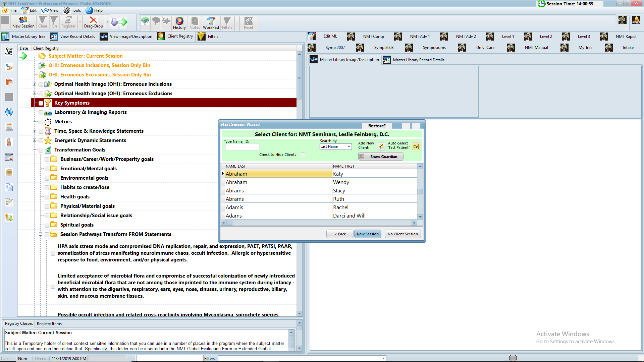Click the No Client Session button

tap(402, 234)
